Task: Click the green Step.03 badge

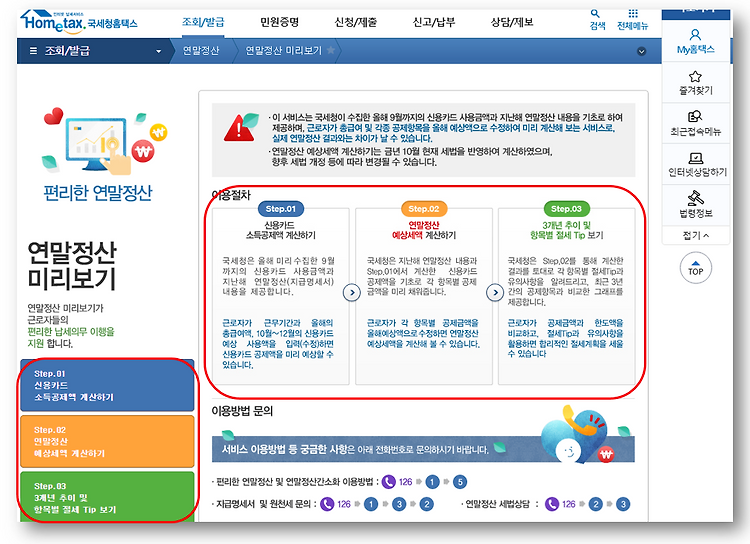Action: coord(566,209)
